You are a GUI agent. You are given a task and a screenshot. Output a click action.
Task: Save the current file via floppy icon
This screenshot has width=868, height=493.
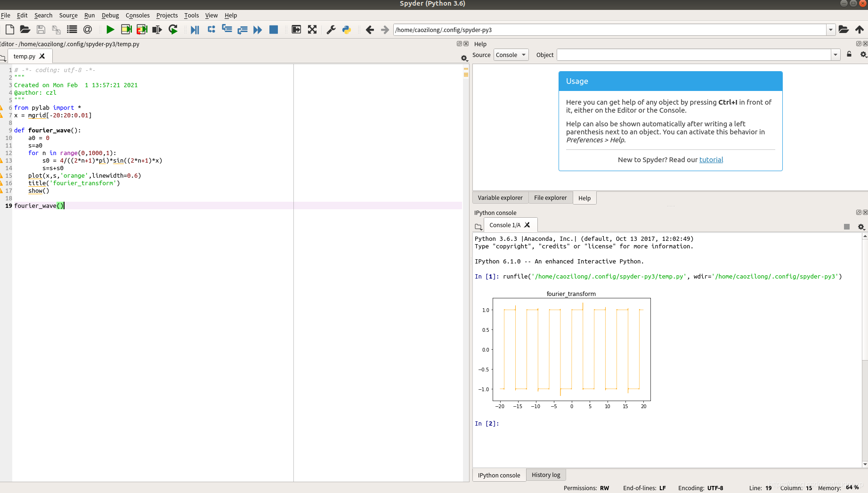click(41, 30)
